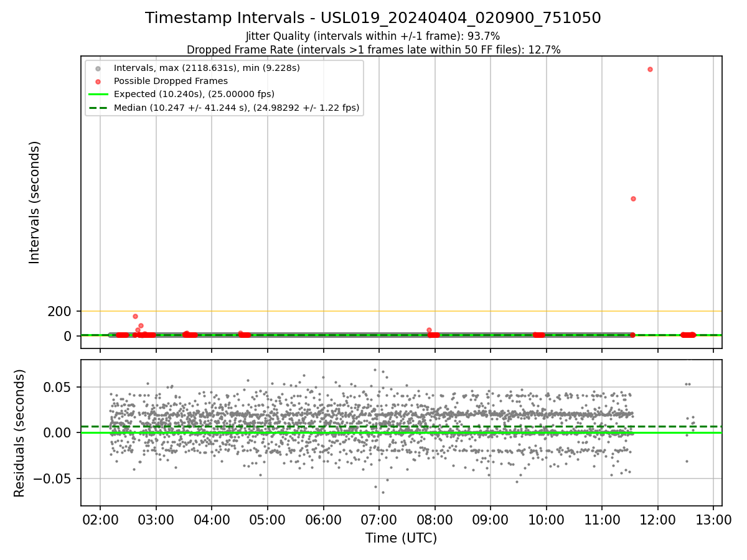Click the gray dot marker in the legend

98,68
